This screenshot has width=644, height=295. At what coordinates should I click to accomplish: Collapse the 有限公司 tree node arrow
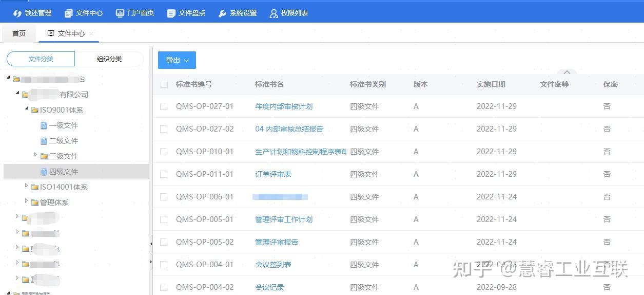click(18, 94)
